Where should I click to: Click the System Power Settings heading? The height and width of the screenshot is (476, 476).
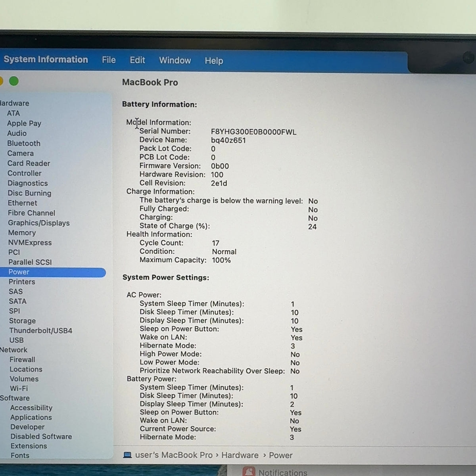166,277
